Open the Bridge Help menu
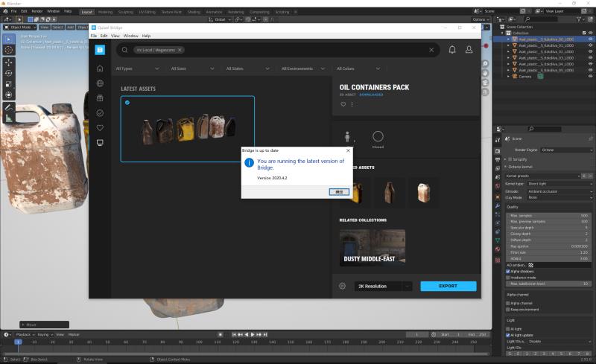596x364 pixels. [x=146, y=36]
